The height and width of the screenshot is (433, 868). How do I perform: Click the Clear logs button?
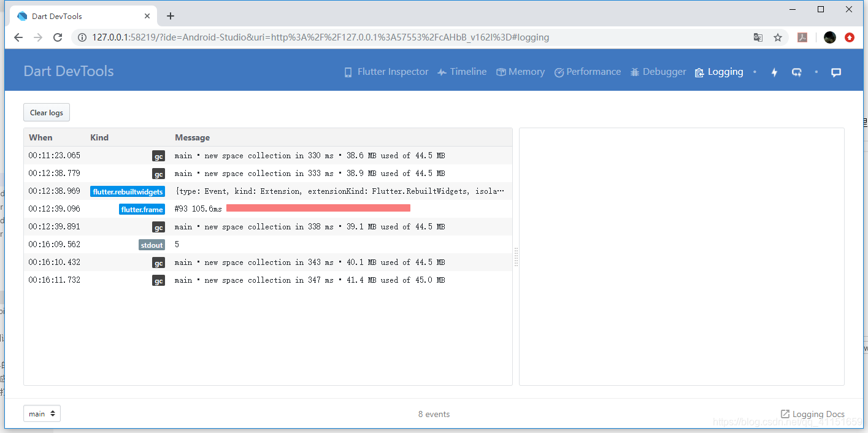[47, 112]
